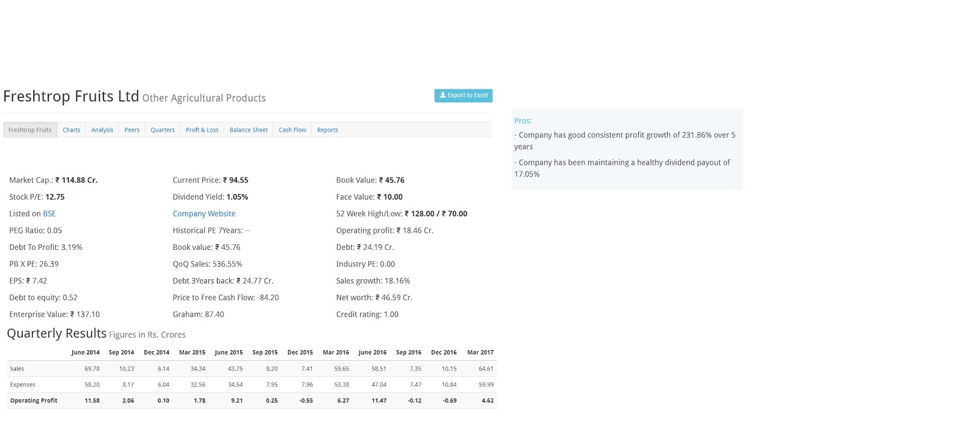The height and width of the screenshot is (425, 980).
Task: Click the Expenses row label
Action: coord(23,385)
